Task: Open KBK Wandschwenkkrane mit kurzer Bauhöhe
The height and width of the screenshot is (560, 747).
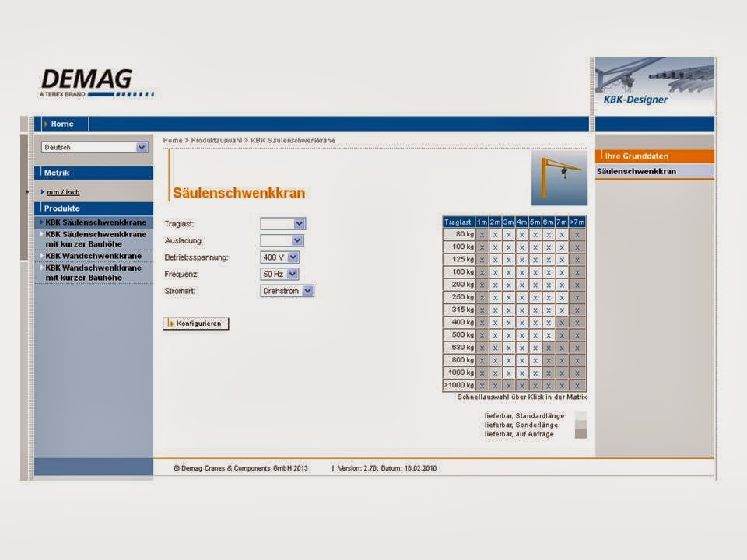Action: tap(93, 272)
